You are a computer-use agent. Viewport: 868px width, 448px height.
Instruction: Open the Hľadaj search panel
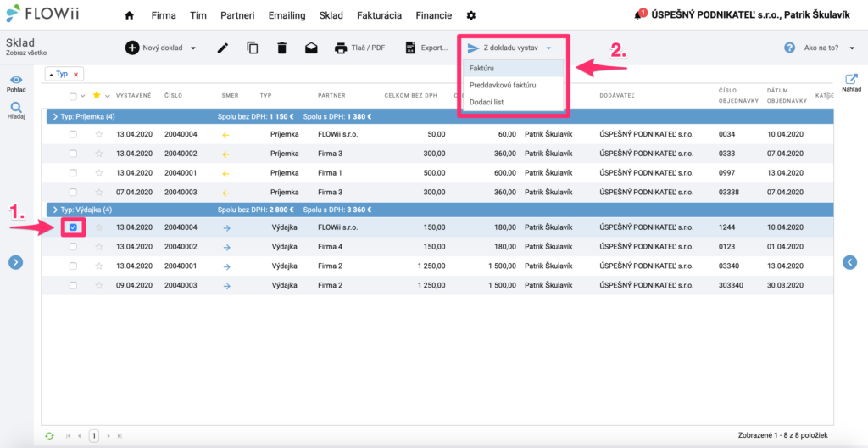point(17,111)
